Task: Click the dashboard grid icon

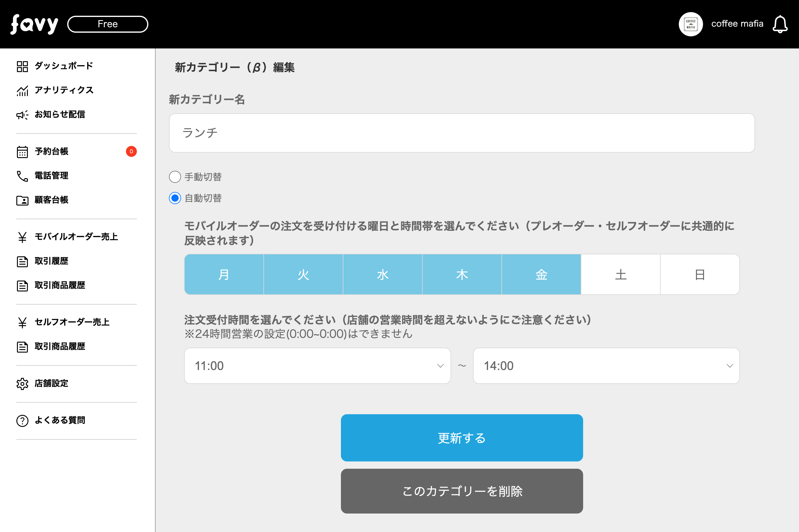Action: pos(22,66)
